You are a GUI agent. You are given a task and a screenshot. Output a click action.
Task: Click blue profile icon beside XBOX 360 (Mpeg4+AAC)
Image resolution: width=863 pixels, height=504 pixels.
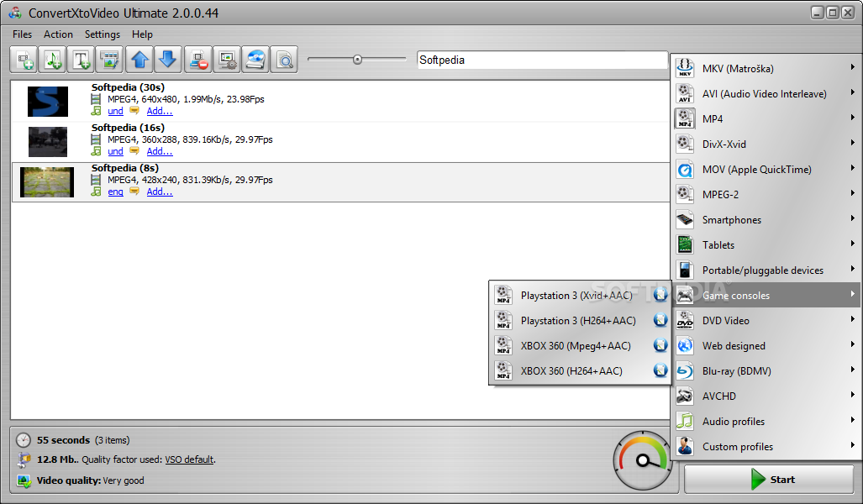coord(660,345)
